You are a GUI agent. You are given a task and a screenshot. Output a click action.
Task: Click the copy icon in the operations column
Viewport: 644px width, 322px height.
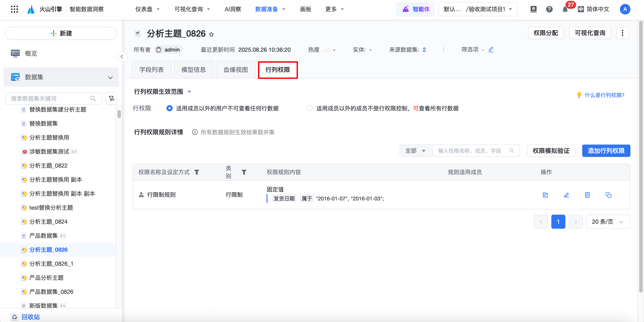pos(608,195)
